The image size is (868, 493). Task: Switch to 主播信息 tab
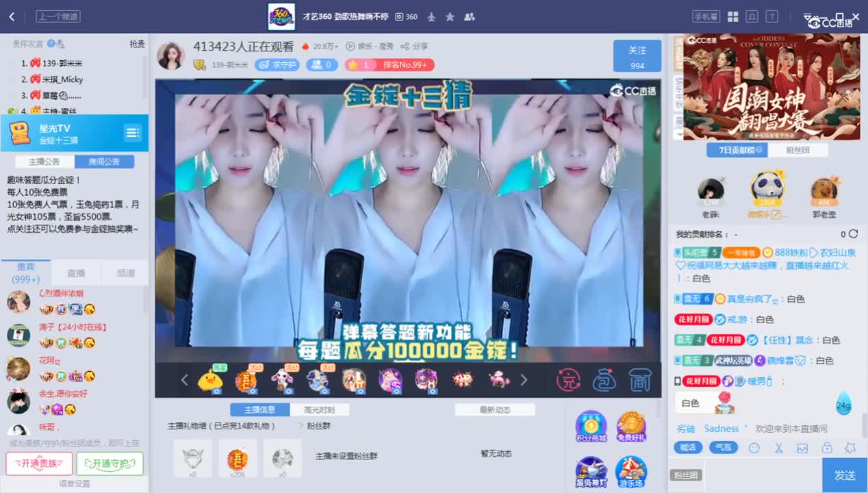click(x=259, y=409)
